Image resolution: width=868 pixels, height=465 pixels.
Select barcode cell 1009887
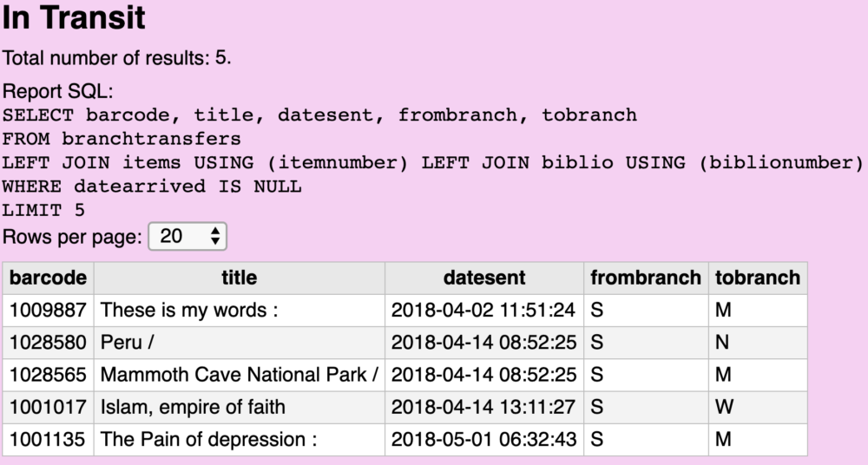click(x=48, y=310)
